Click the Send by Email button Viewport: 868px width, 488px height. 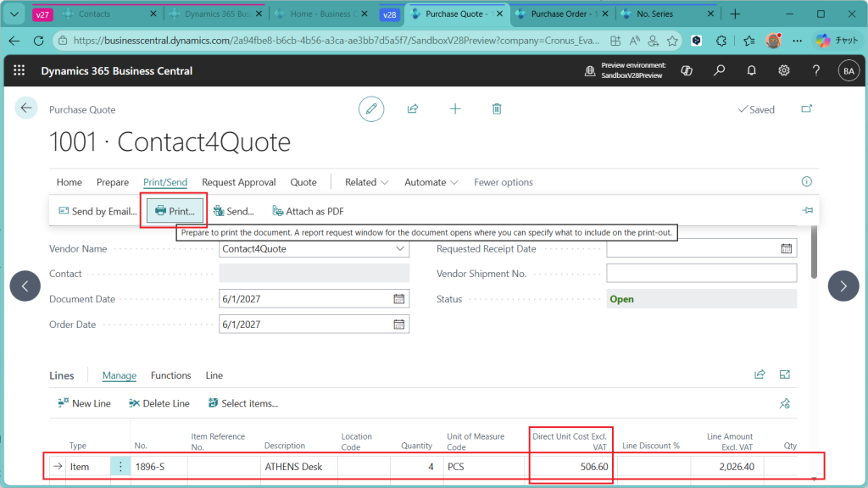(97, 211)
